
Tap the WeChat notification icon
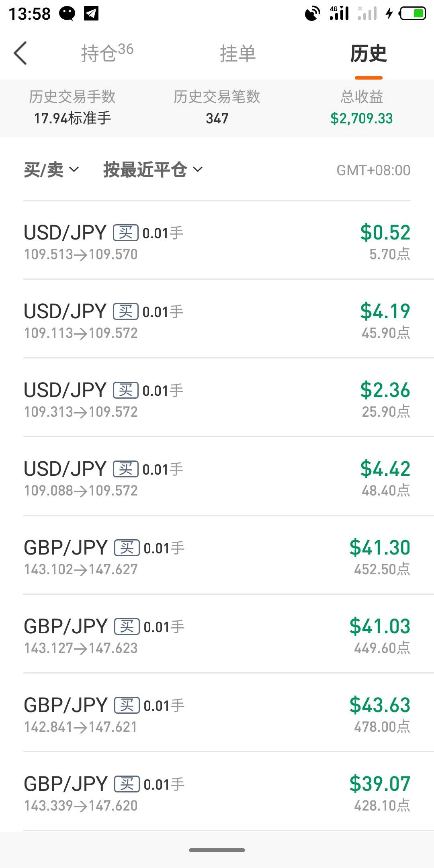[x=67, y=14]
